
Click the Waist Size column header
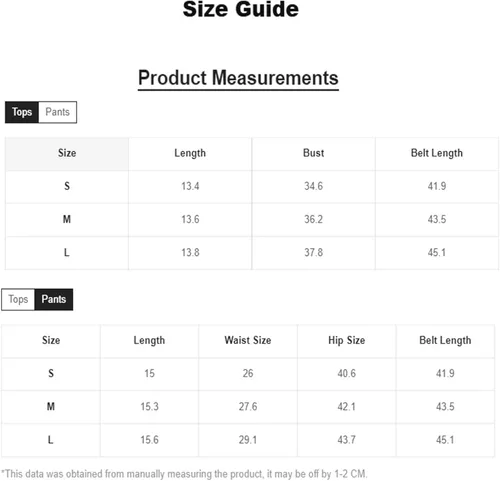click(248, 340)
